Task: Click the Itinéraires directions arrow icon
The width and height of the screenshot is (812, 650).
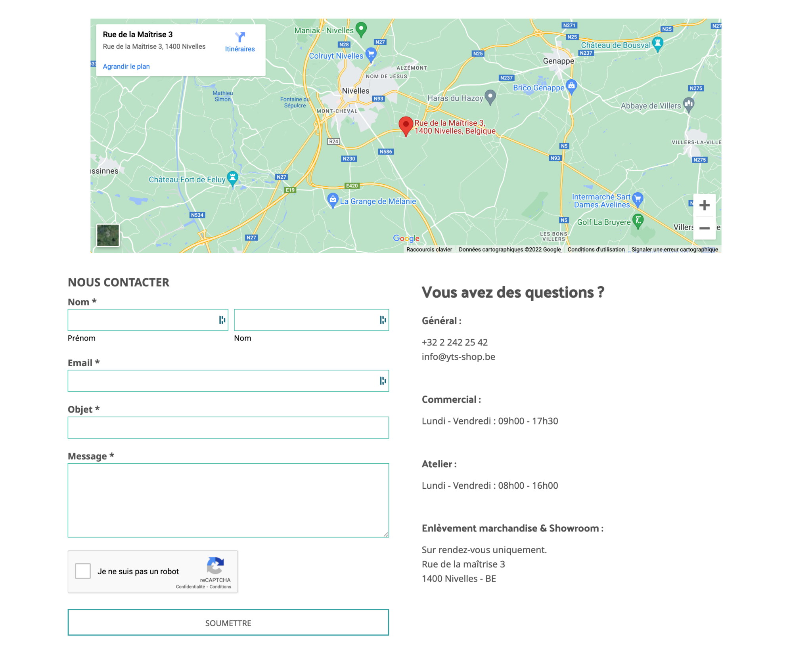Action: 239,37
